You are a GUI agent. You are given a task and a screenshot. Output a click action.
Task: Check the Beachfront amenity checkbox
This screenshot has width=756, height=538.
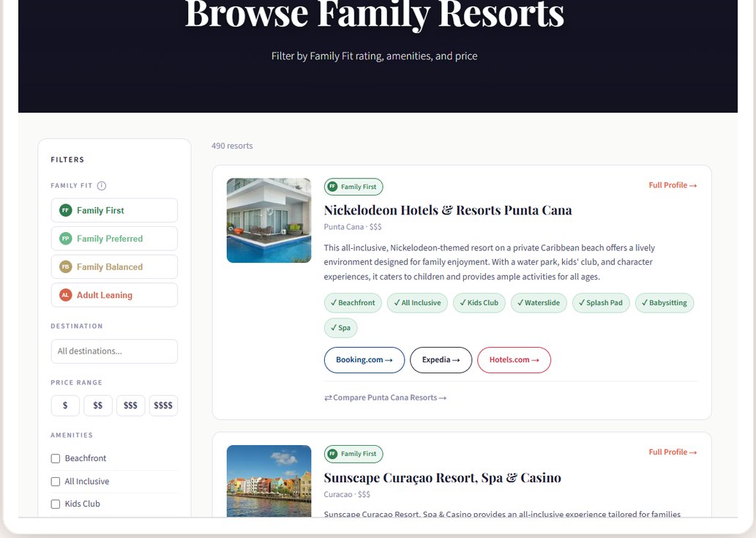(56, 458)
